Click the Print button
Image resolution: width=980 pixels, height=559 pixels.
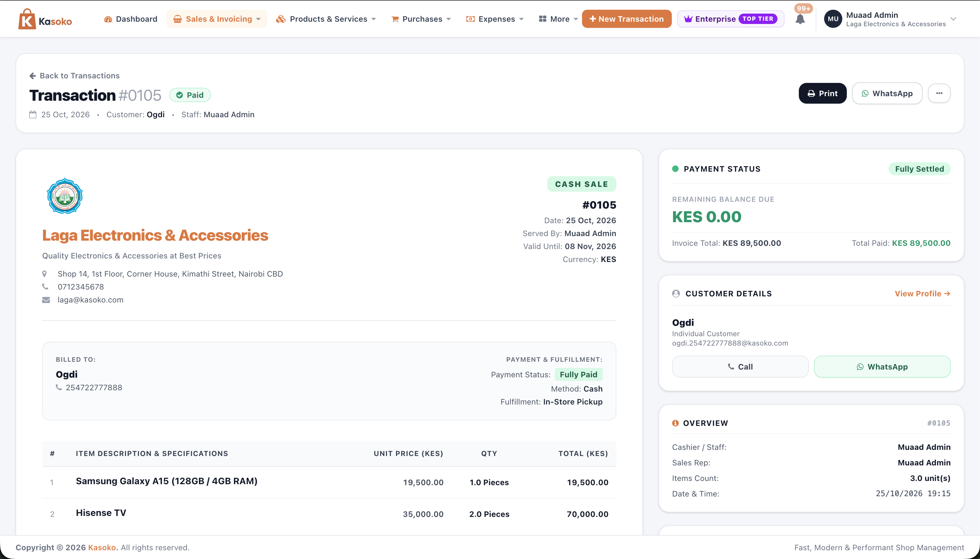(x=822, y=93)
